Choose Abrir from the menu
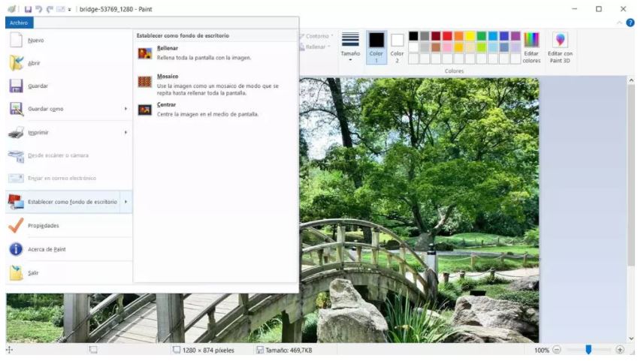This screenshot has height=364, width=644. point(69,63)
